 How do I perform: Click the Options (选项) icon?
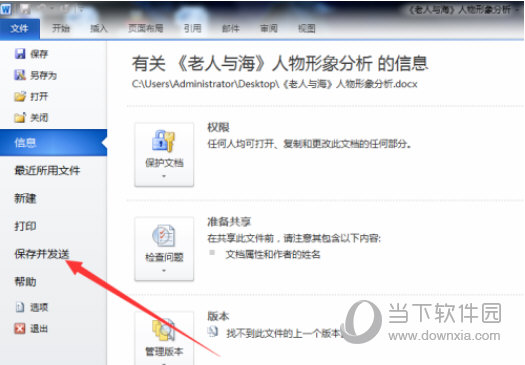click(x=20, y=307)
